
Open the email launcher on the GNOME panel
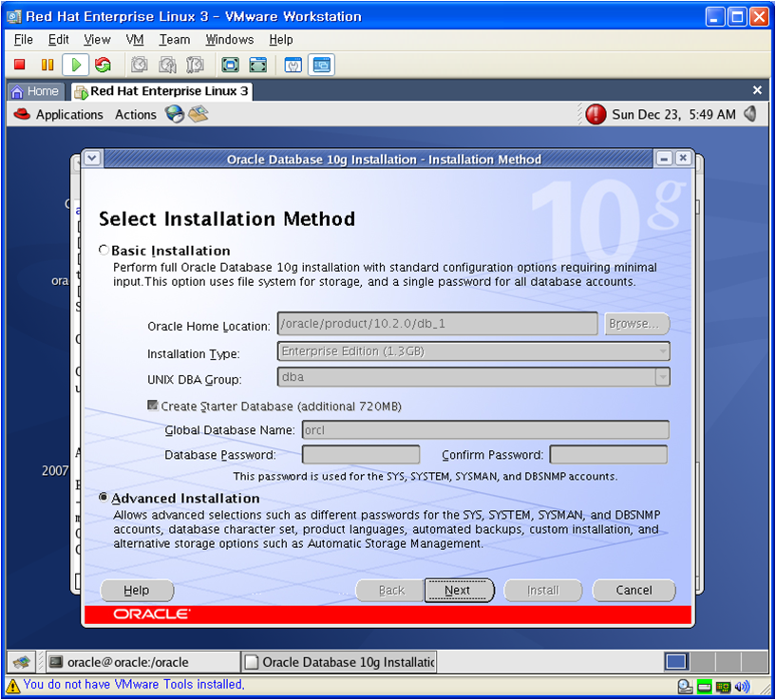(199, 114)
